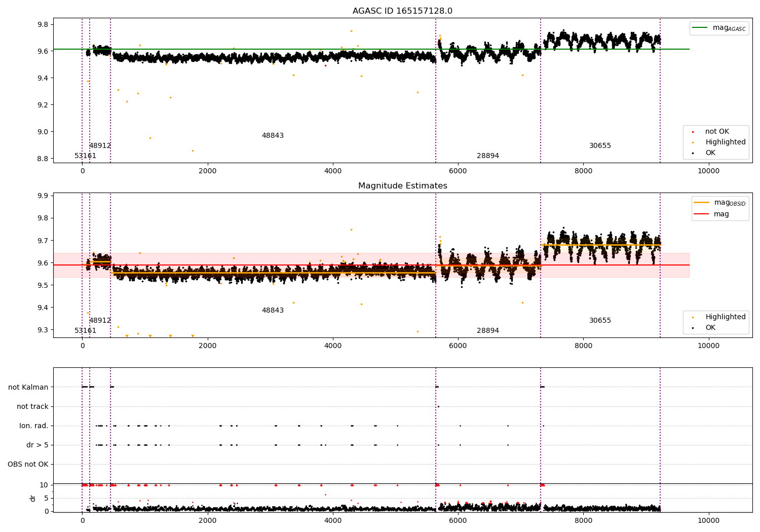Image resolution: width=760 pixels, height=532 pixels.
Task: Click OBSID label 30655 in the top plot
Action: click(x=600, y=146)
